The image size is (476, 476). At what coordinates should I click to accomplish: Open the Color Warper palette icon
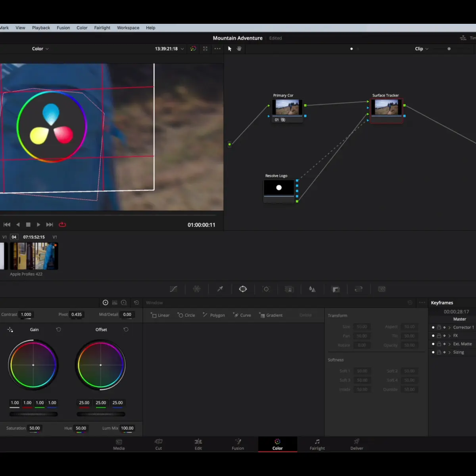(x=197, y=289)
